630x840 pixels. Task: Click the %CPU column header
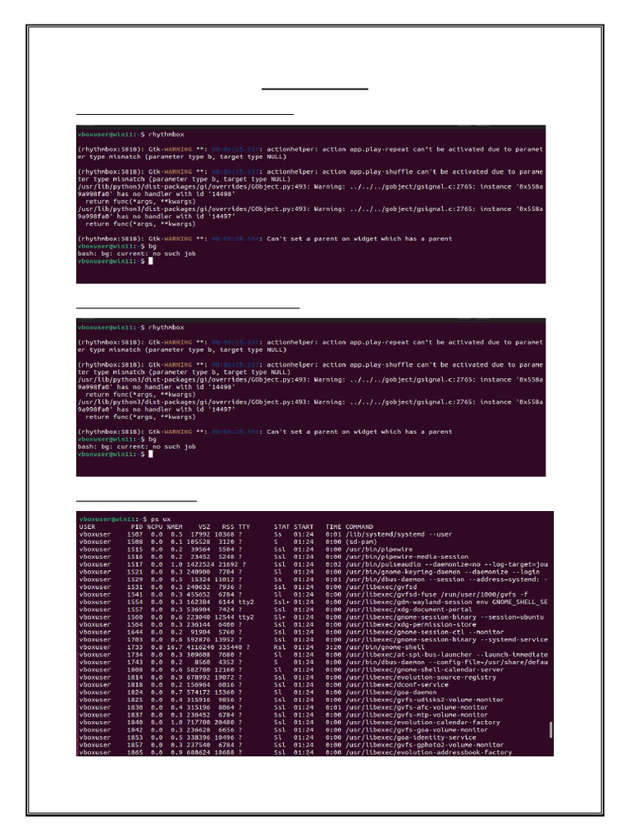pos(155,527)
